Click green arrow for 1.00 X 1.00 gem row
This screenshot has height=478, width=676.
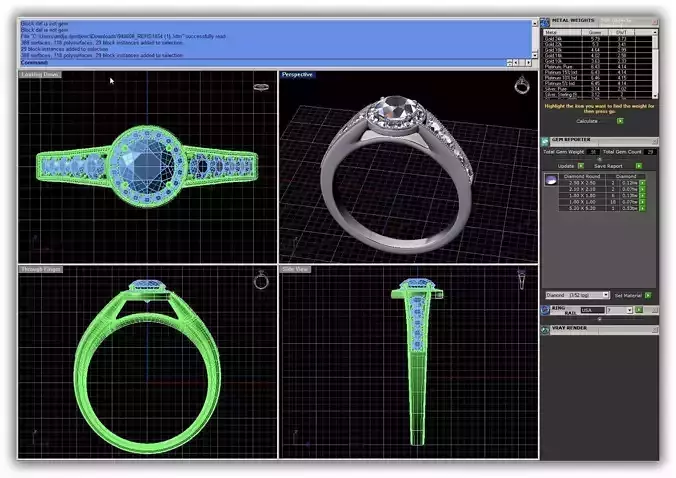coord(642,202)
